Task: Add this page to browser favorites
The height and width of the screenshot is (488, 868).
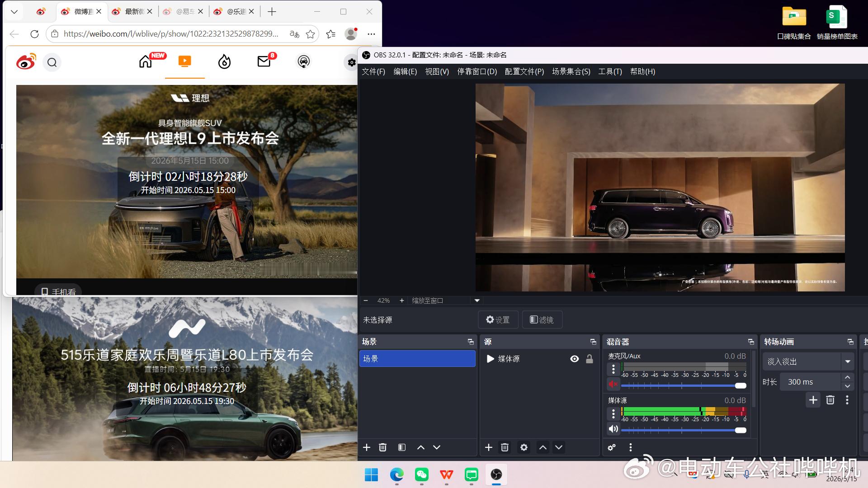Action: (x=310, y=34)
